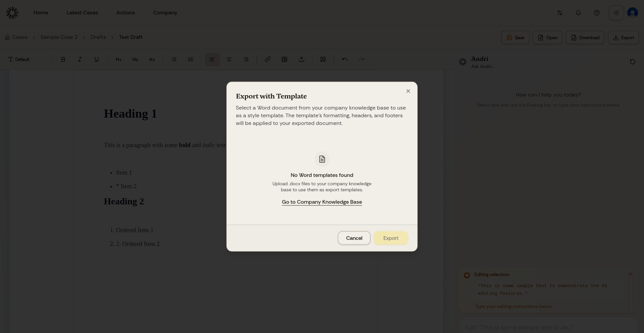Redo the last edit
Screen dimensions: 644x333
tap(361, 59)
